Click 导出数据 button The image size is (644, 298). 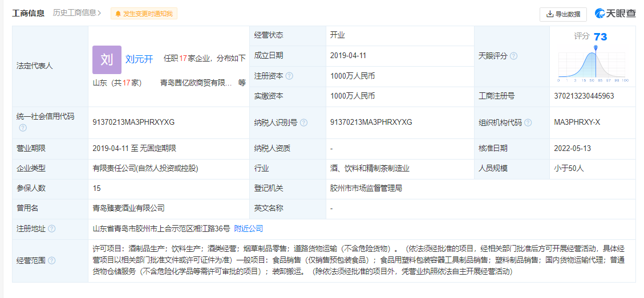point(563,14)
